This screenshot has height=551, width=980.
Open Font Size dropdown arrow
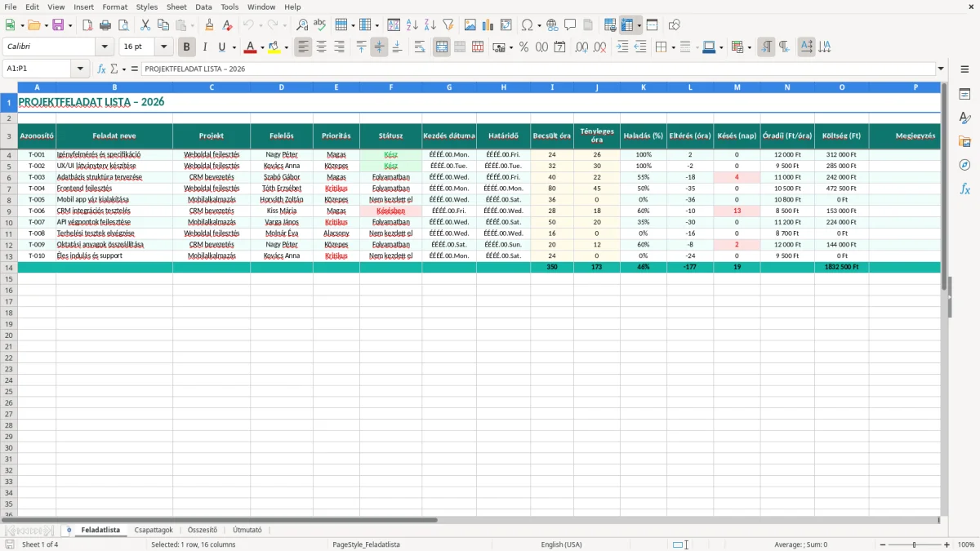(163, 47)
